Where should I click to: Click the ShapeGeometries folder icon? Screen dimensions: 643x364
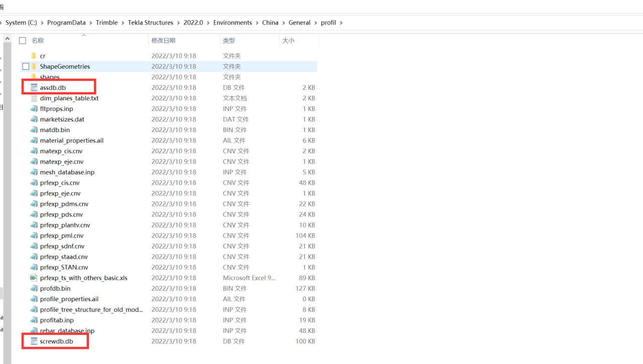click(x=34, y=66)
